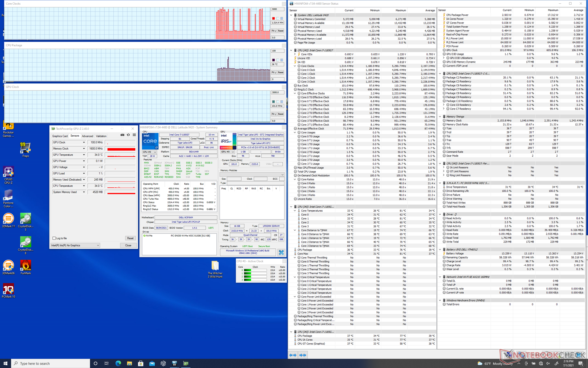Click Fit y on Core Clocks graph
The image size is (588, 368).
click(274, 31)
